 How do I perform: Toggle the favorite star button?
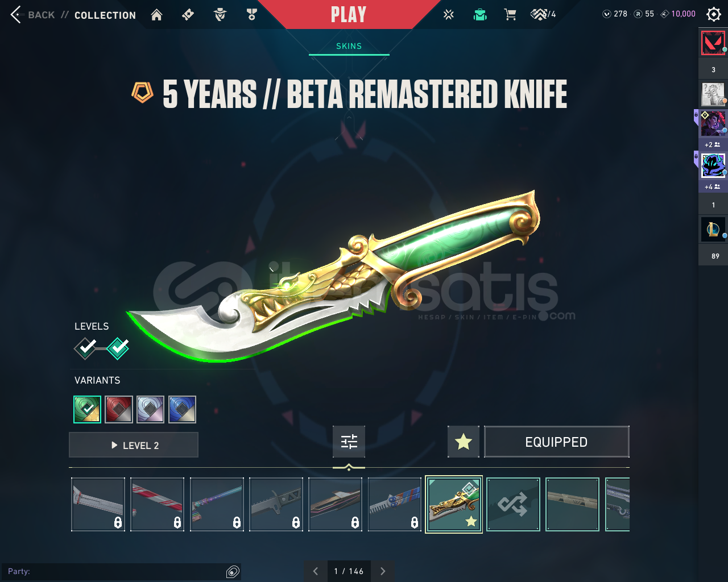tap(464, 442)
